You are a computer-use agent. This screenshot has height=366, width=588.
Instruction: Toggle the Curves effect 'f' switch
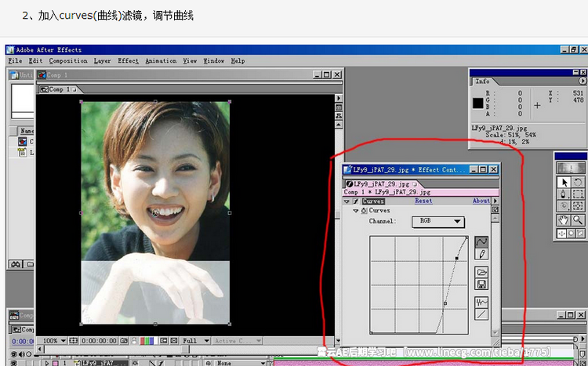(x=356, y=201)
